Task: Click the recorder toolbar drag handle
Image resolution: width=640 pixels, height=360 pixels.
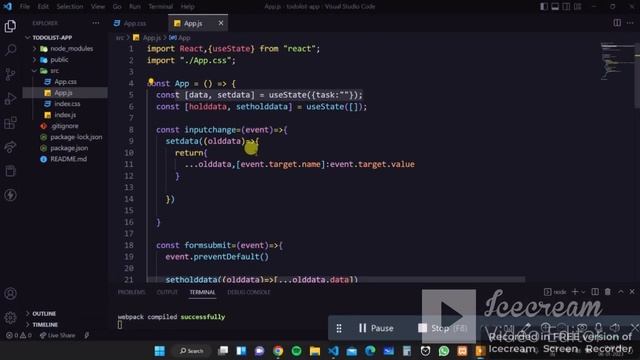Action: point(339,328)
